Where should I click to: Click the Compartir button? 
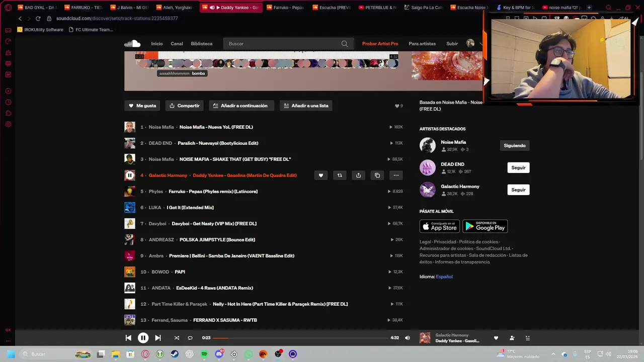pyautogui.click(x=185, y=106)
